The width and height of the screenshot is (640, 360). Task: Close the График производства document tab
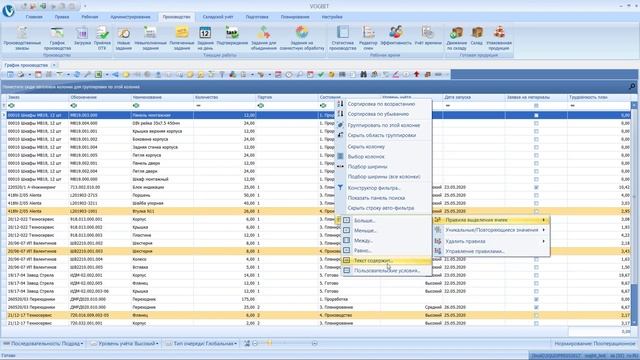click(x=54, y=65)
